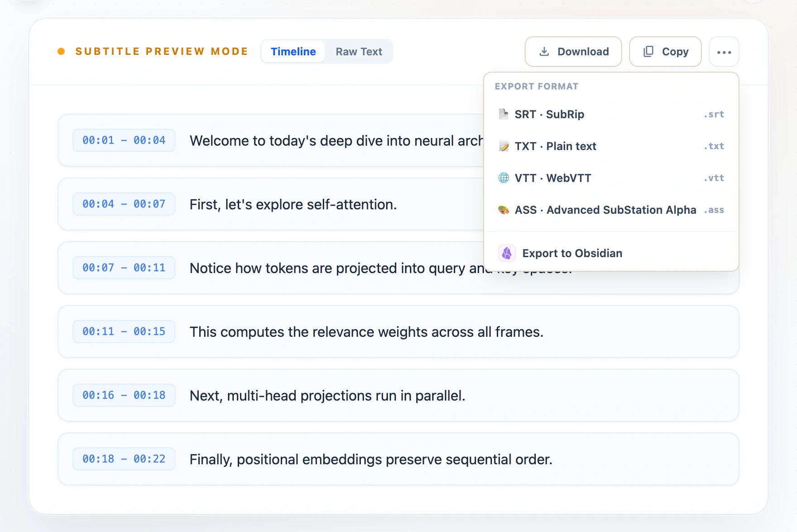Screen dimensions: 797x532
Task: Click the ASS paint palette icon
Action: (x=503, y=210)
